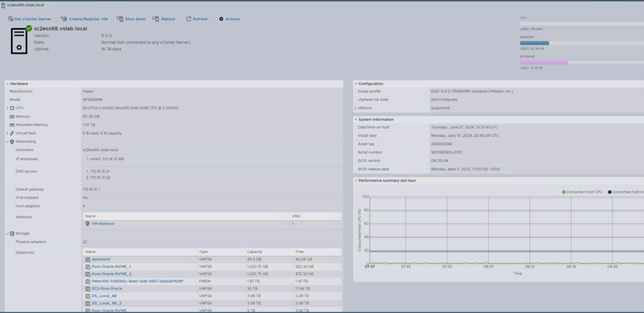Open the Actions gear menu
The image size is (644, 313).
(x=221, y=19)
